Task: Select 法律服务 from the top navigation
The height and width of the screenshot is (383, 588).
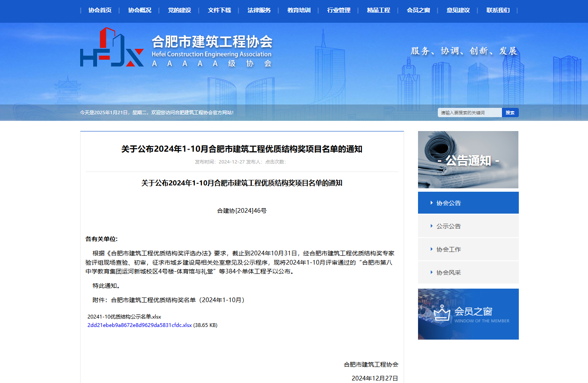Action: click(x=259, y=10)
